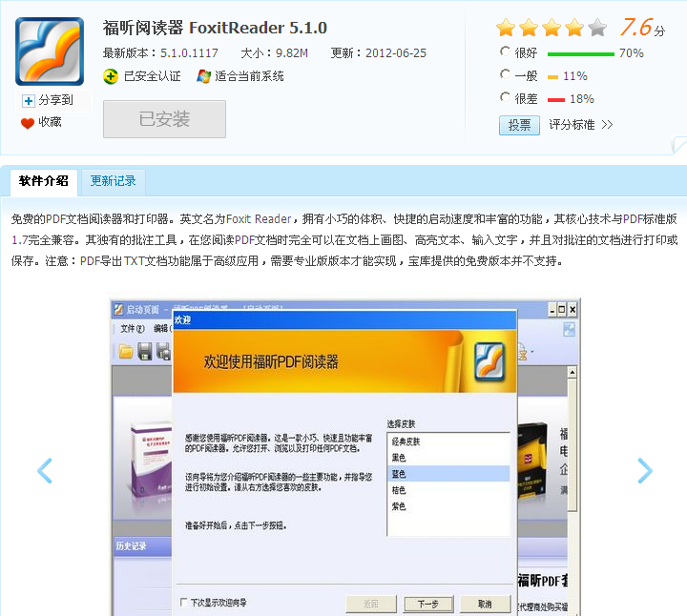Click the 收藏 favorite text link
The image size is (687, 616).
[51, 122]
